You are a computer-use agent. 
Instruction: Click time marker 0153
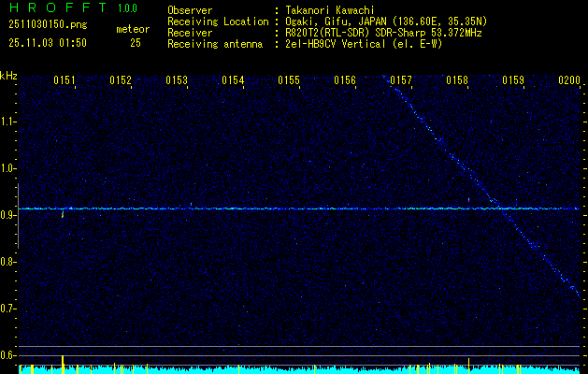[177, 80]
